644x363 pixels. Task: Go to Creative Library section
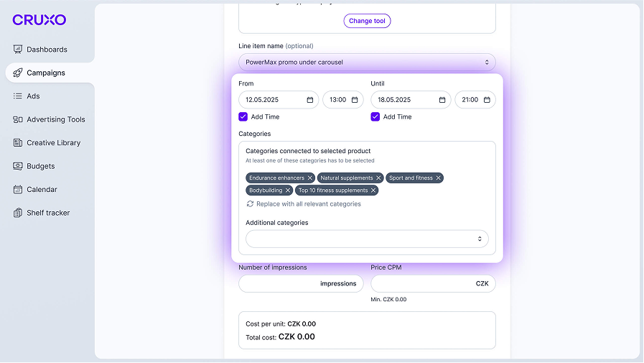click(x=53, y=143)
